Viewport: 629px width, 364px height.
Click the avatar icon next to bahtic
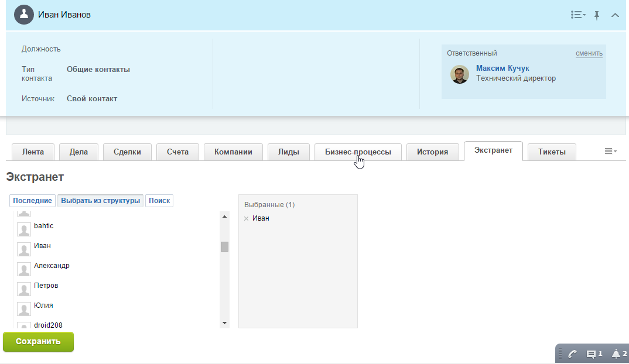pos(23,229)
